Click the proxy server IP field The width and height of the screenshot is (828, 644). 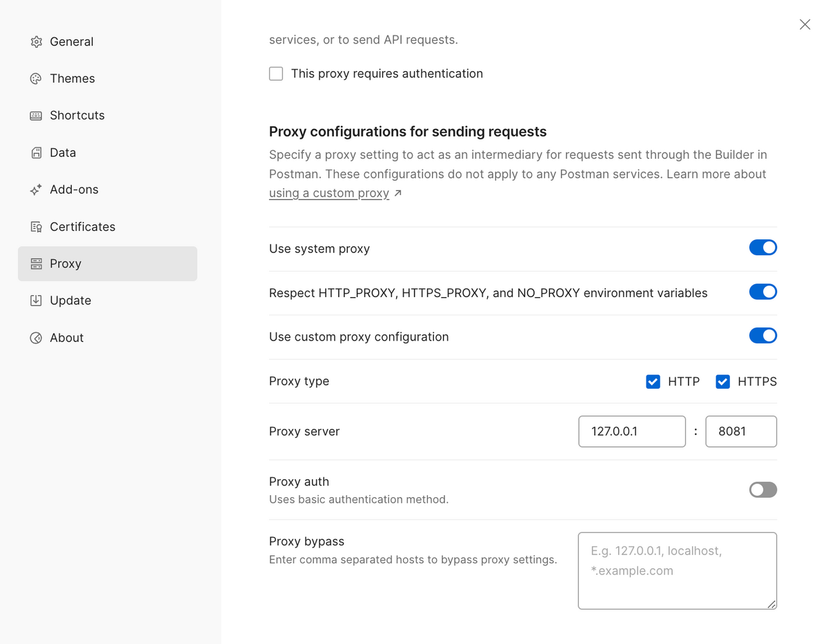click(x=631, y=431)
